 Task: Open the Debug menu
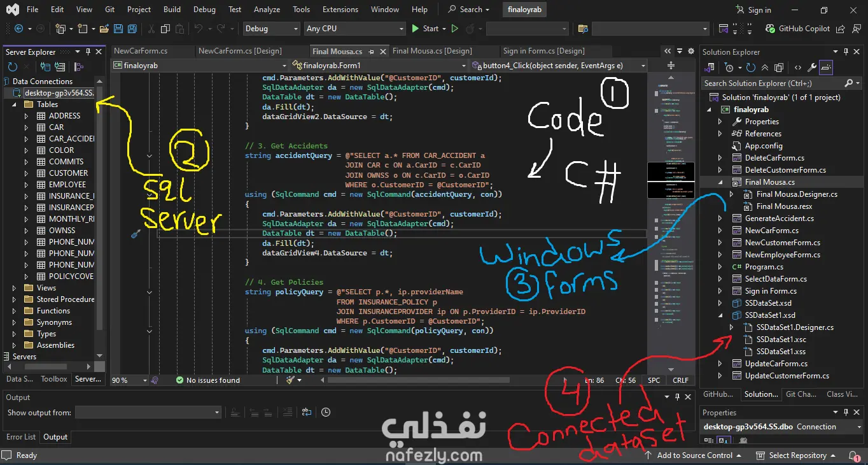(x=204, y=10)
